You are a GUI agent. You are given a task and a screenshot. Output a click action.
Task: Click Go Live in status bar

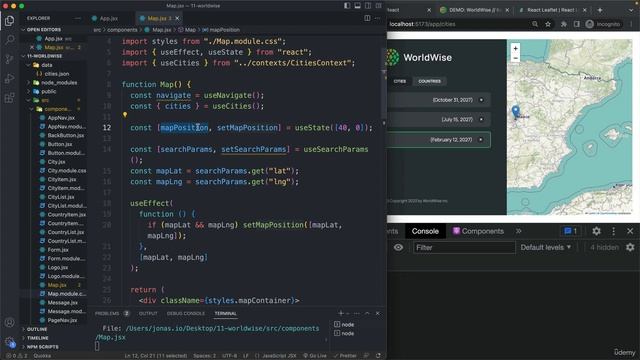(315, 356)
